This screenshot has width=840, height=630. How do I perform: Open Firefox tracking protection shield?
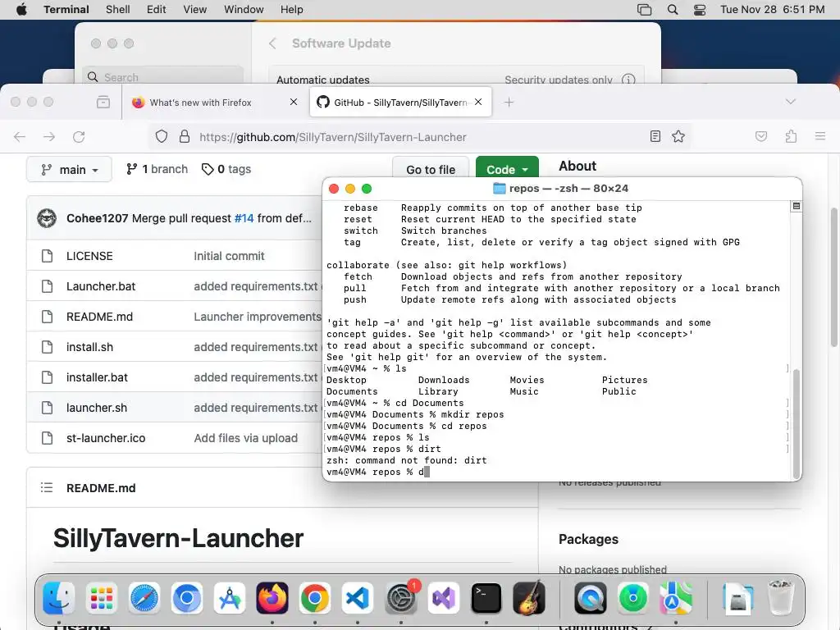tap(162, 137)
